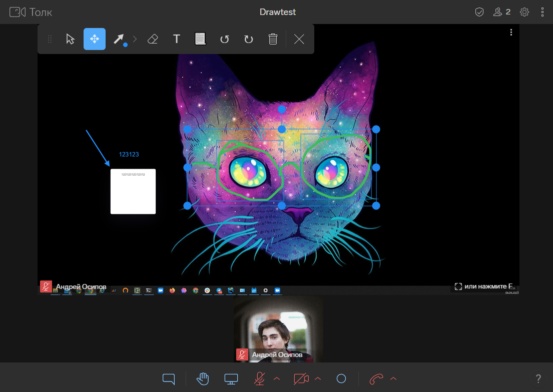Viewport: 553px width, 392px height.
Task: Click the top-left selection resize handle
Action: pos(187,129)
